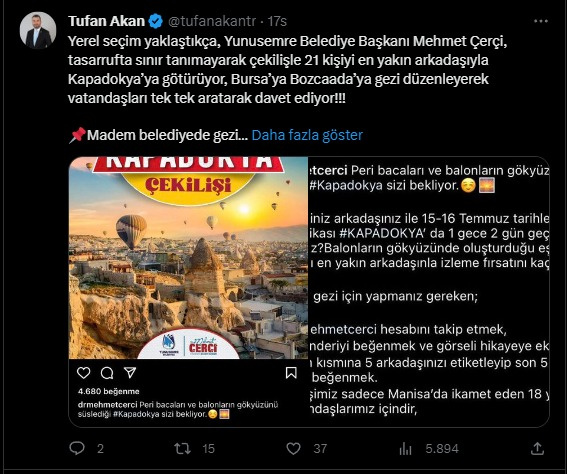Expand tweet with Daha fazla göster
This screenshot has height=474, width=567.
coord(307,135)
